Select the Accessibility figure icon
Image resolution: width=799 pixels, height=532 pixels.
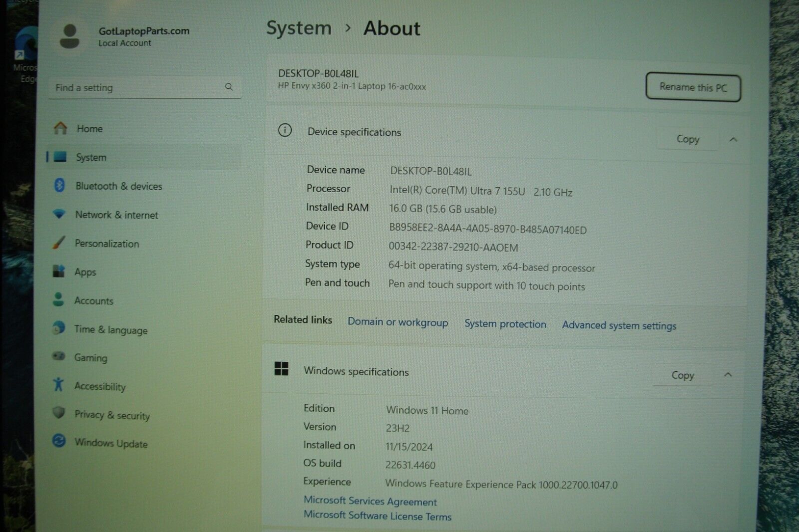[x=58, y=385]
